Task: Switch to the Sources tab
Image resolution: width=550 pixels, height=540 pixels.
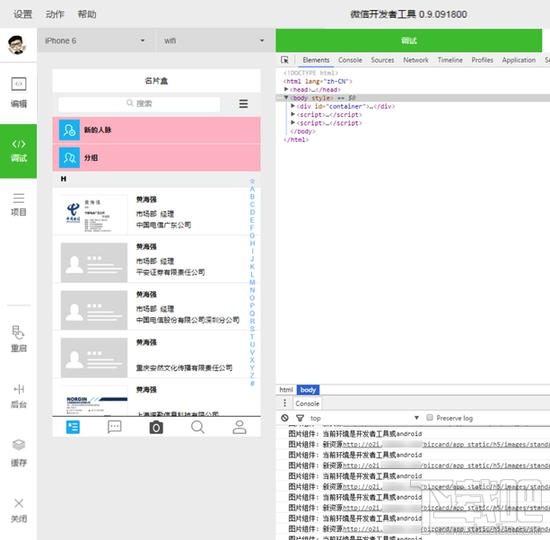Action: 382,60
